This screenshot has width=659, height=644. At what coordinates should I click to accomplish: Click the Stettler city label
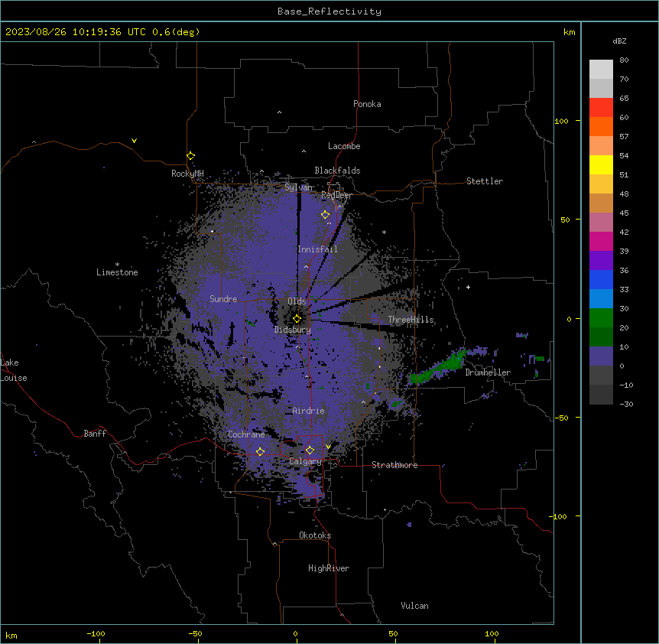click(485, 181)
